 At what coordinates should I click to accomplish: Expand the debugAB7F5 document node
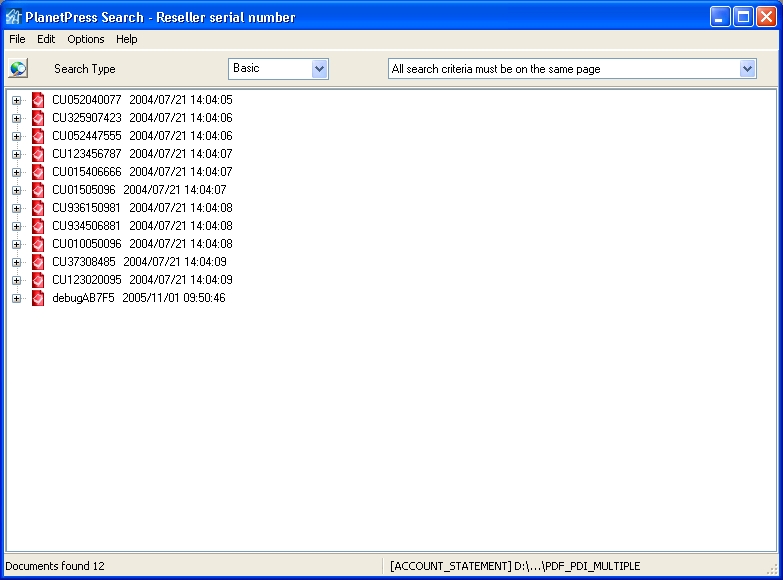pyautogui.click(x=16, y=298)
